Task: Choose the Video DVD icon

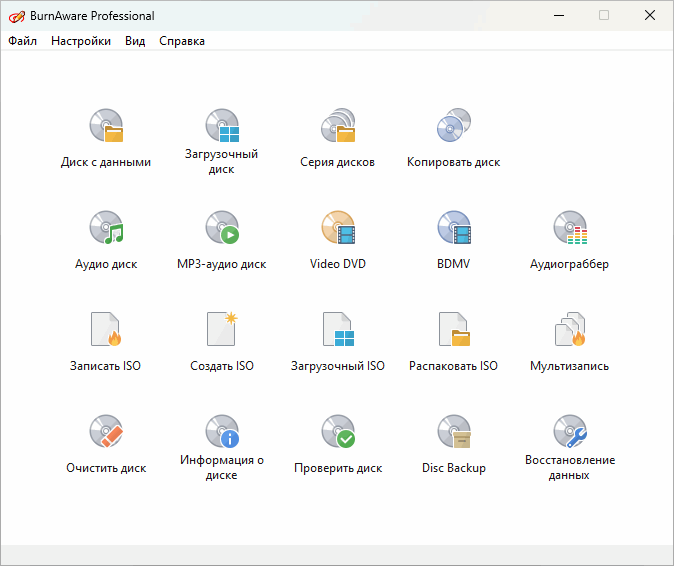Action: pyautogui.click(x=338, y=229)
